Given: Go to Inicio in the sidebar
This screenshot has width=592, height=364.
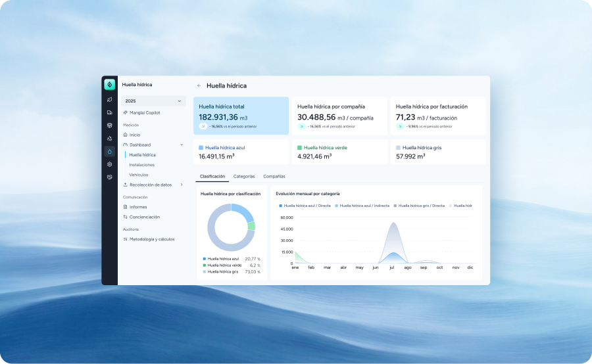Looking at the screenshot, I should pos(135,135).
